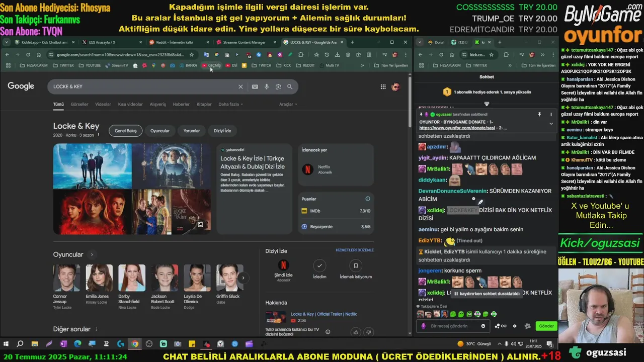Screen dimensions: 644x362
Task: Expand Daha fazla search filters dropdown
Action: [x=230, y=104]
